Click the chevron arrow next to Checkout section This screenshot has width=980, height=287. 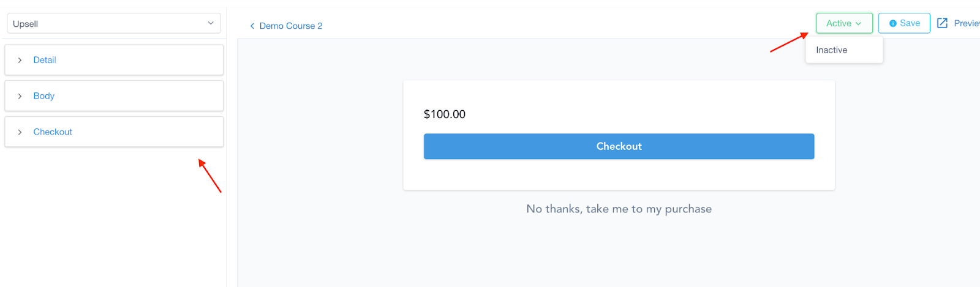(20, 132)
